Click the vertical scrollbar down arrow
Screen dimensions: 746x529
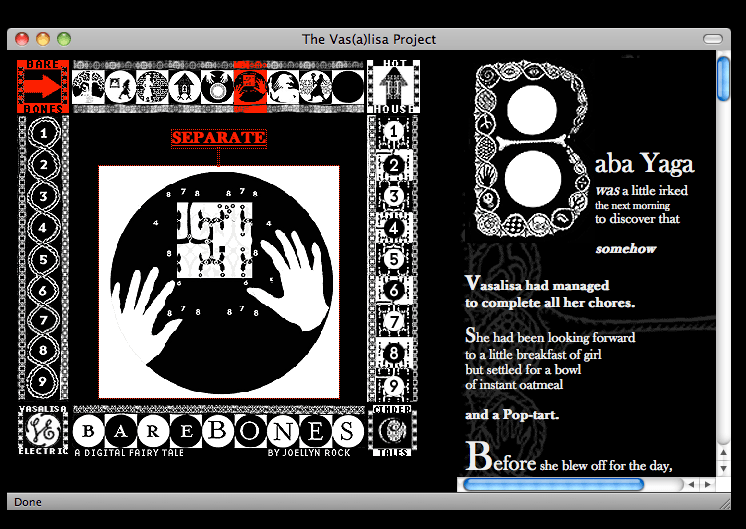724,466
